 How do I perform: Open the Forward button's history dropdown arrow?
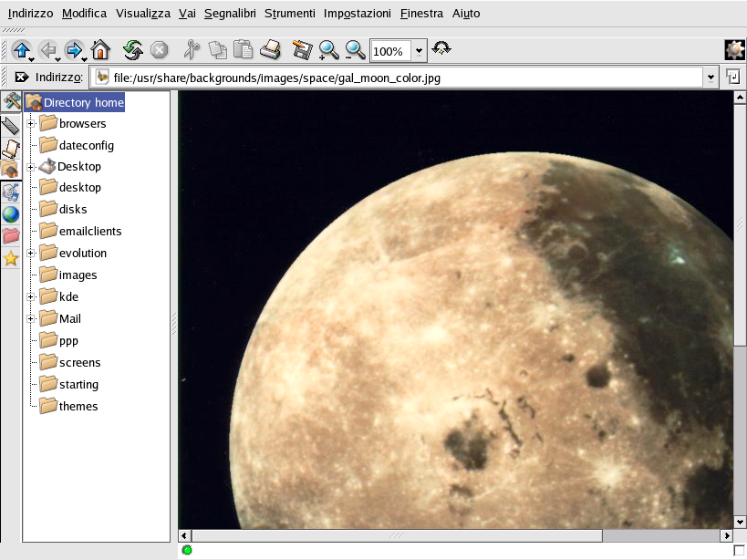click(x=84, y=59)
